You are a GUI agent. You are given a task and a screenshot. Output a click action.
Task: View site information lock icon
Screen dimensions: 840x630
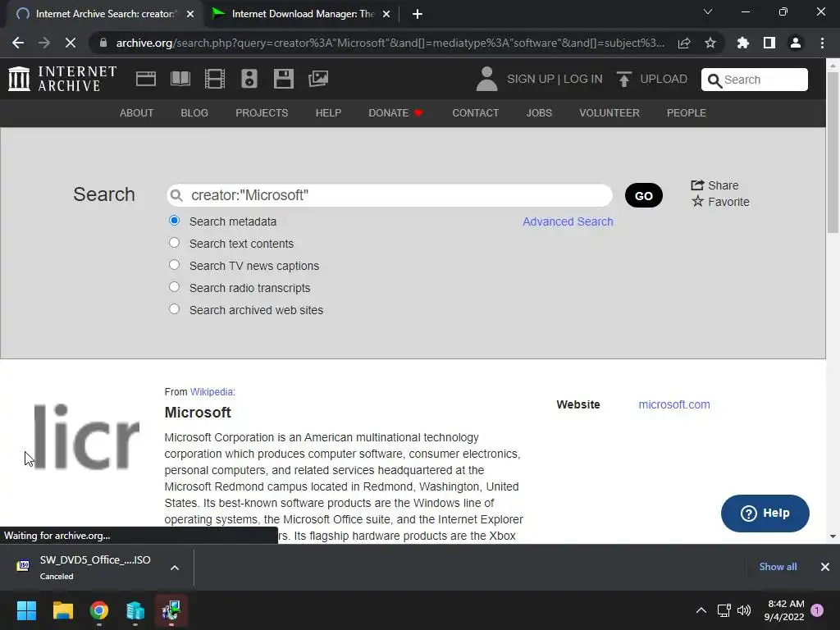(103, 43)
